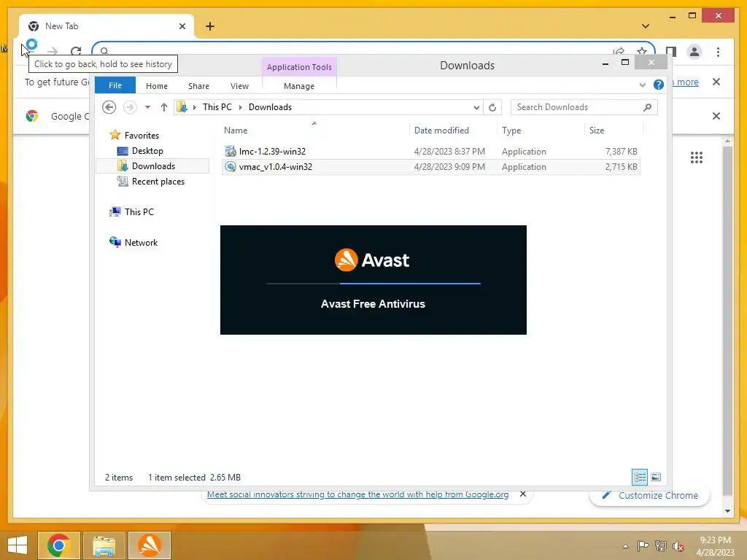Open Chrome tab search dropdown arrow

645,26
